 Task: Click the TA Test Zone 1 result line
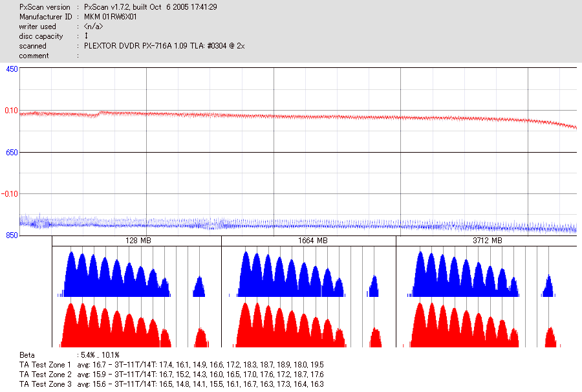[x=171, y=365]
